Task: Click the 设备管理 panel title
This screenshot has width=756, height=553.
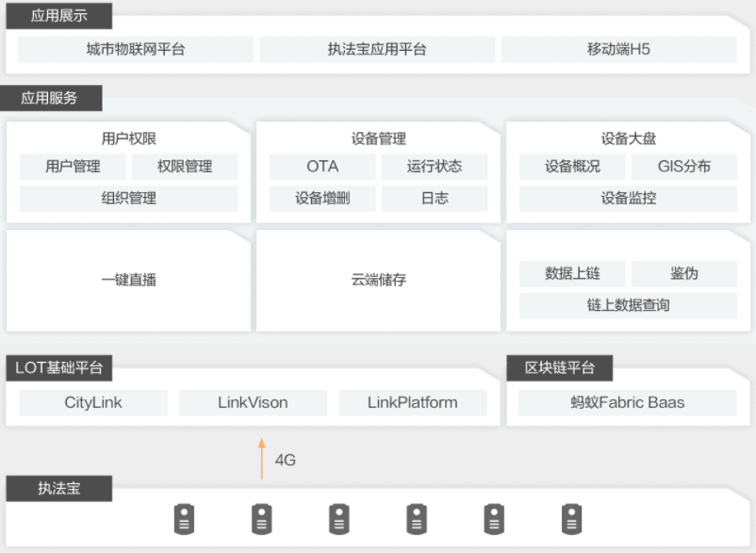Action: [x=379, y=138]
